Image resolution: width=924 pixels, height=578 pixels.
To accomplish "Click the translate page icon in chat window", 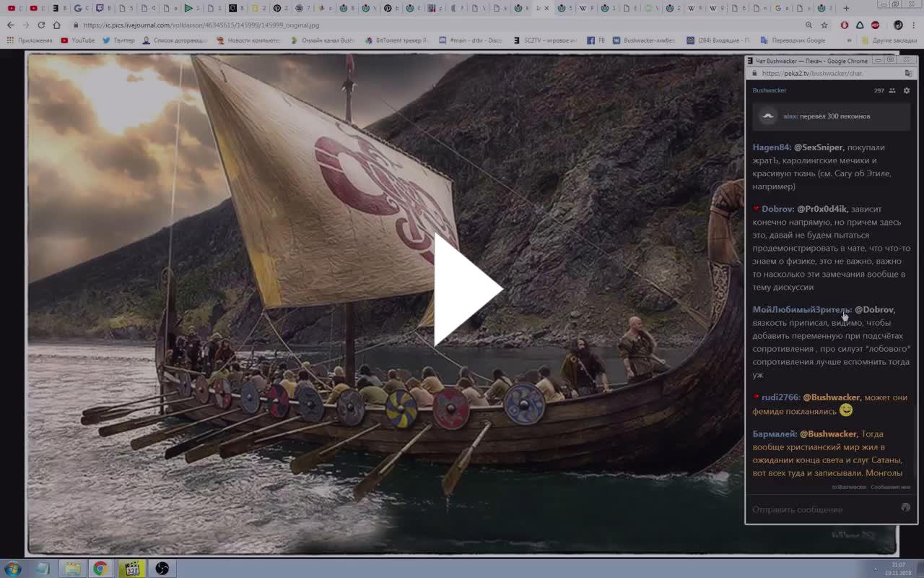I will tap(908, 73).
